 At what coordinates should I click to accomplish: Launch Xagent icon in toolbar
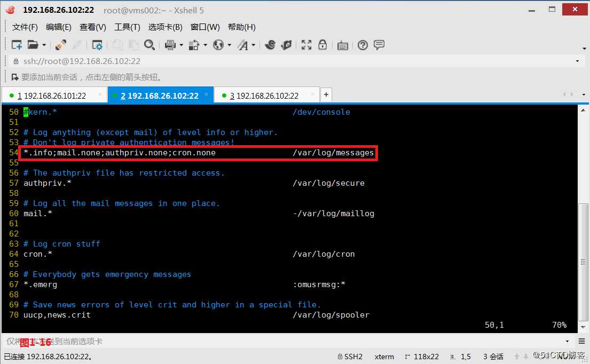[x=286, y=45]
